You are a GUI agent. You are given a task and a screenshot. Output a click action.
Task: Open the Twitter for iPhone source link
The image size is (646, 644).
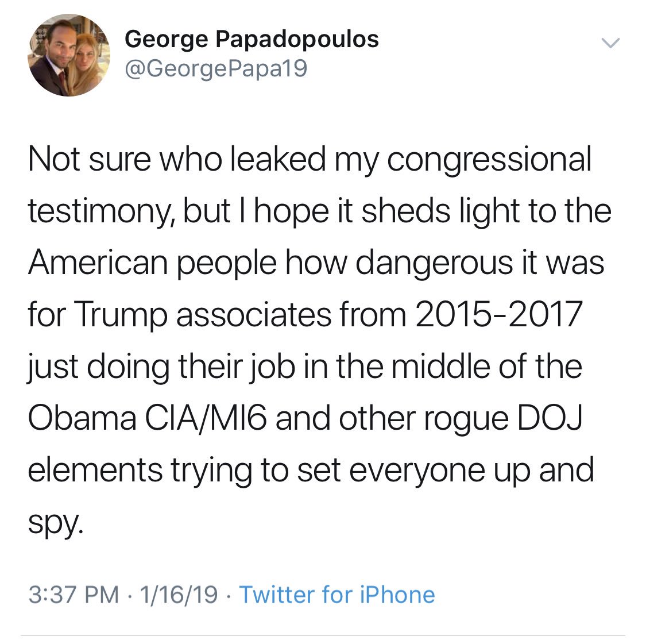pyautogui.click(x=336, y=595)
